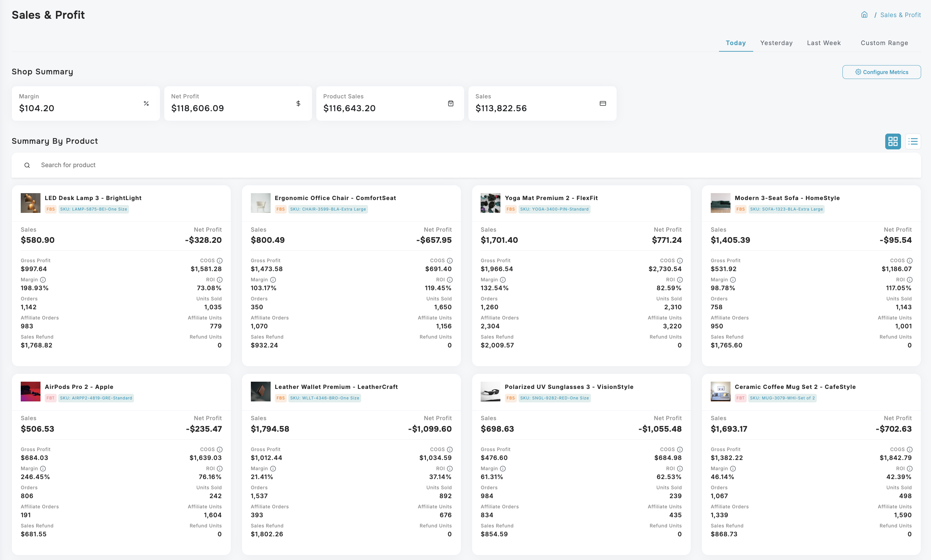Click the Sales & Profit breadcrumb link
This screenshot has height=560, width=931.
[900, 15]
